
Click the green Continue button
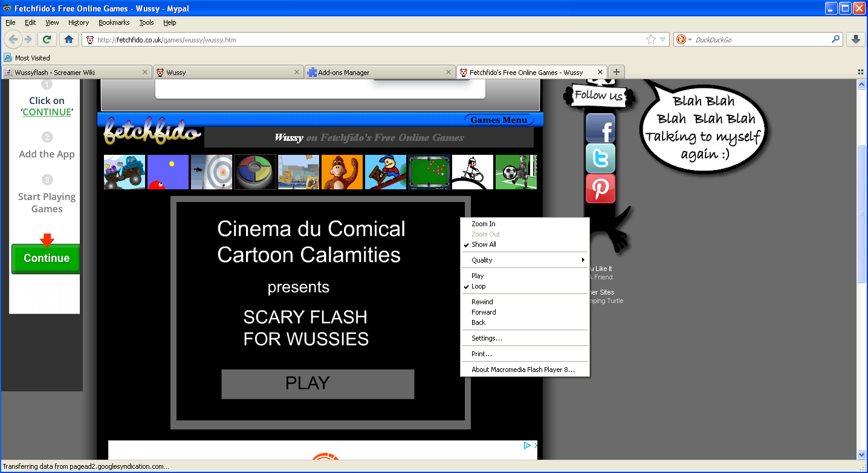[46, 258]
